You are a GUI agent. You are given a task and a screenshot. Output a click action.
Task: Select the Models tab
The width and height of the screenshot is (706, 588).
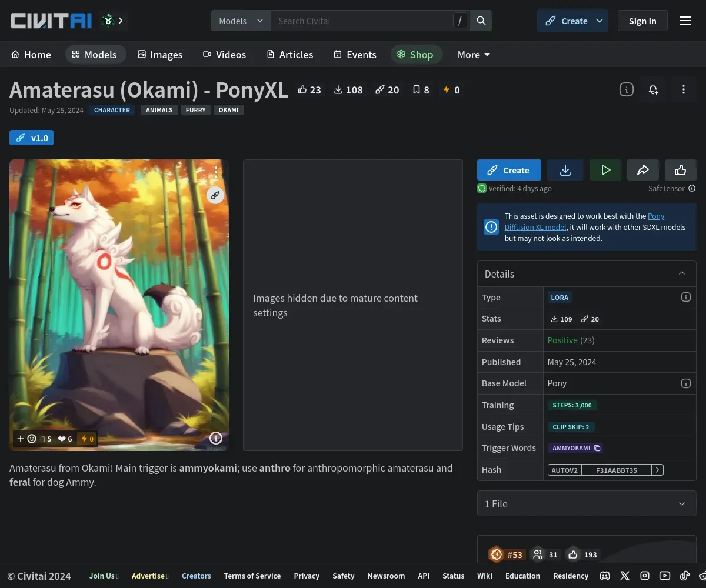pos(95,55)
